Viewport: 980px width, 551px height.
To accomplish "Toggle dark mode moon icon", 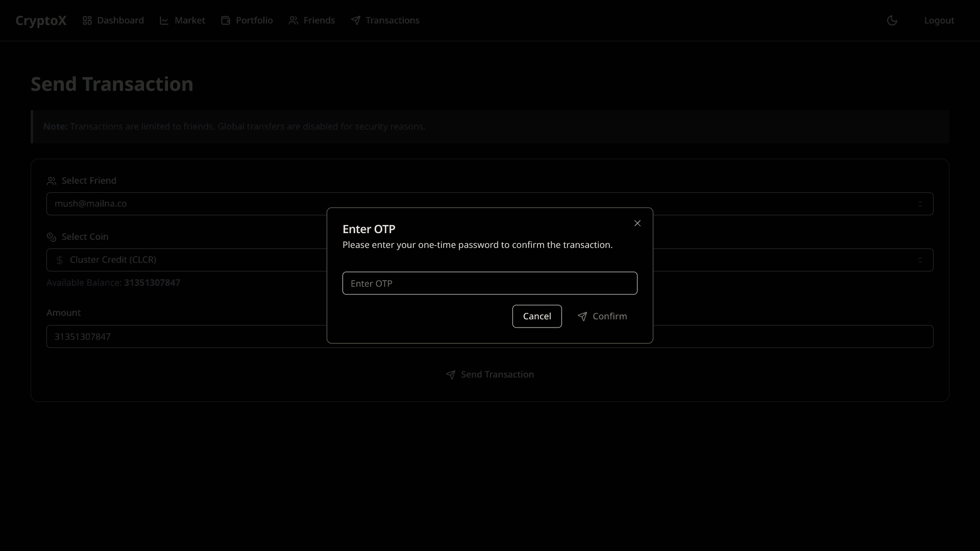I will (x=892, y=20).
